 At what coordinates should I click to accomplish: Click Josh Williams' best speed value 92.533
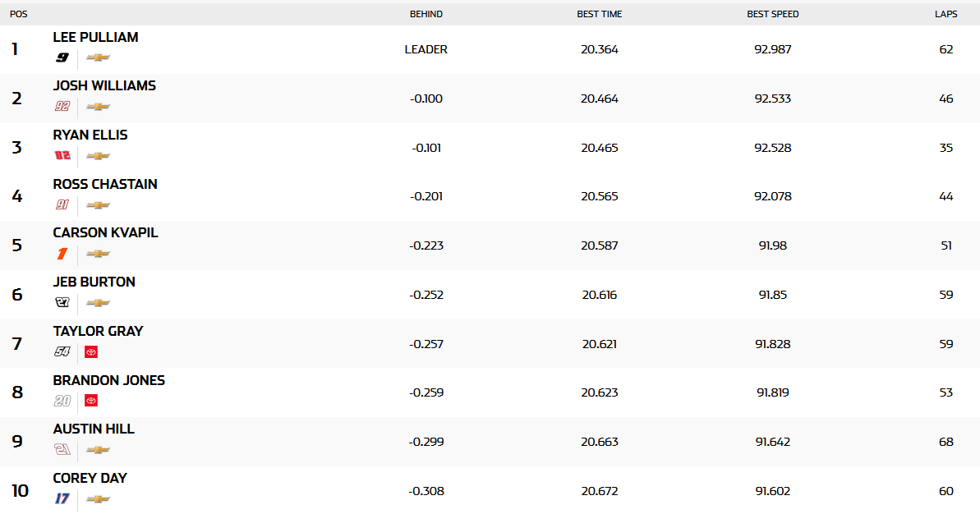pos(772,99)
